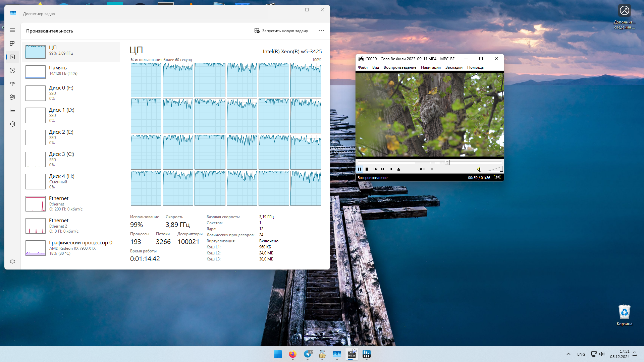Image resolution: width=644 pixels, height=362 pixels.
Task: Mute audio with the speaker icon
Action: pos(479,169)
